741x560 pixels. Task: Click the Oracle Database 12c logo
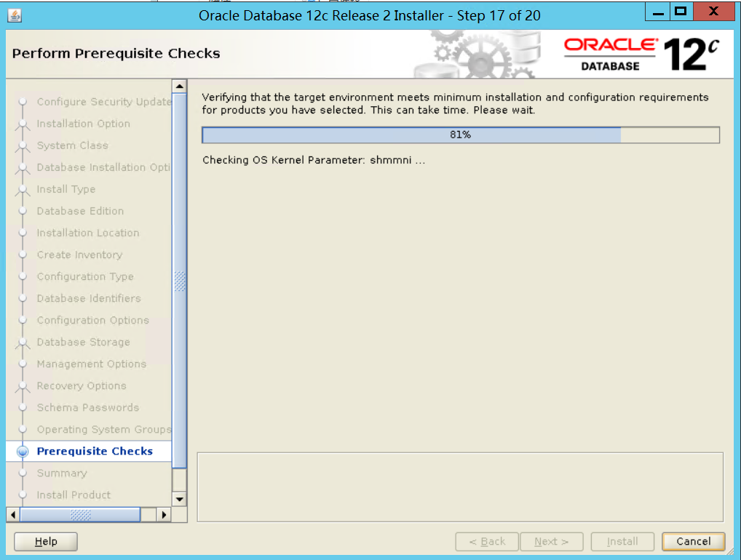642,55
